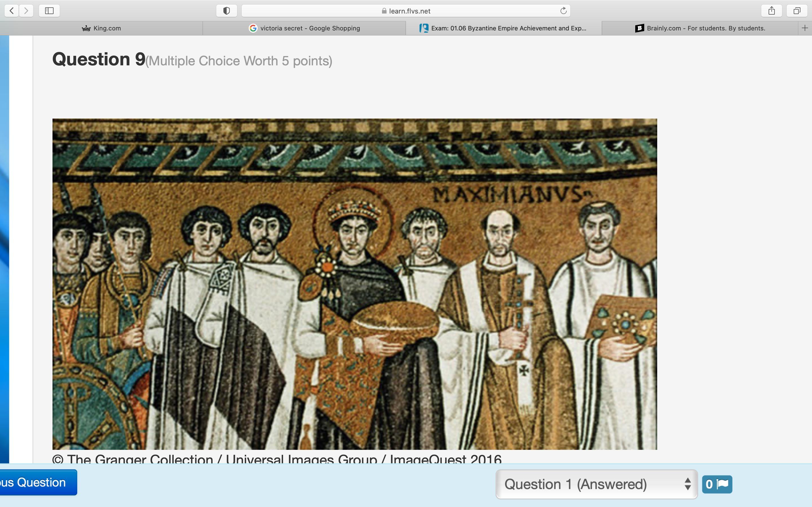Click the Safari forward arrow button
812x507 pixels.
(26, 11)
